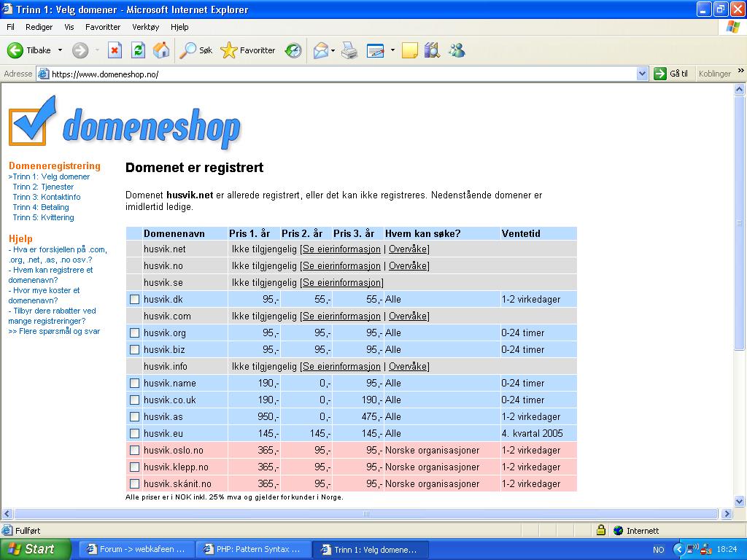Viewport: 747px width, 560px height.
Task: Open the Tilbake history dropdown arrow
Action: pos(60,50)
